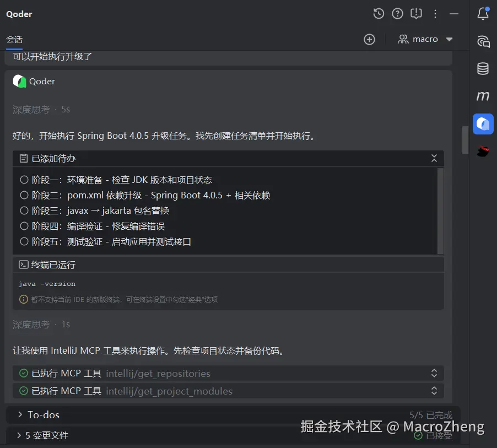Image resolution: width=497 pixels, height=448 pixels.
Task: Expand the 深度思考 5s thinking block
Action: (41, 110)
